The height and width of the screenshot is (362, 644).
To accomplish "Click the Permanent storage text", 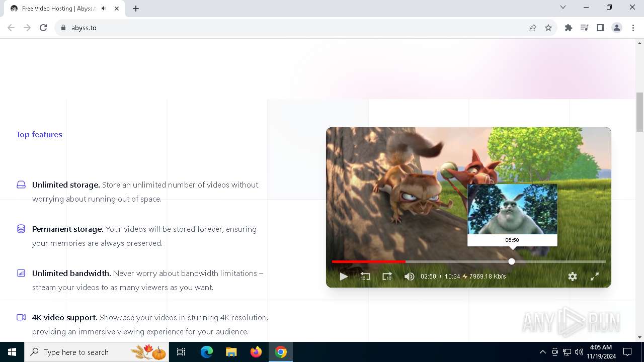I will (67, 229).
